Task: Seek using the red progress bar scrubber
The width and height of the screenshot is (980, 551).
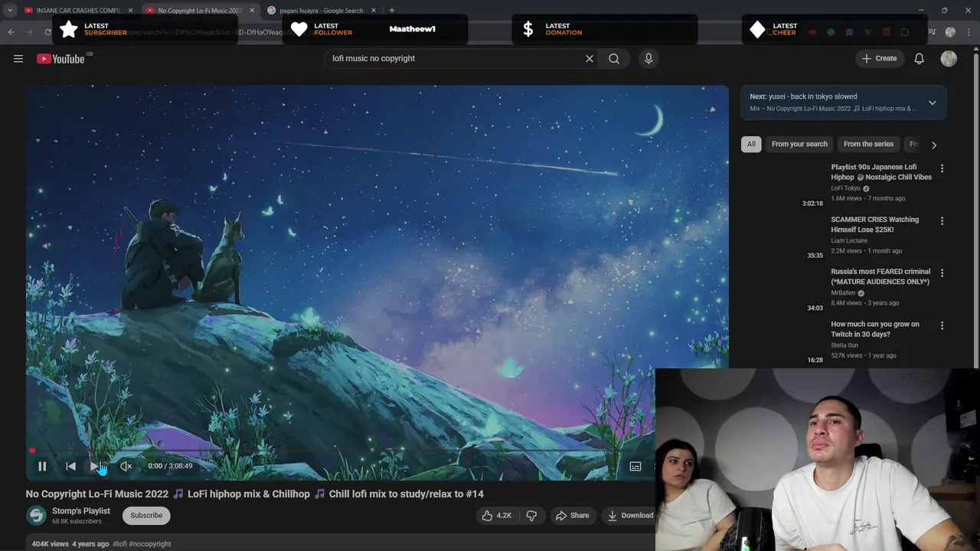Action: pyautogui.click(x=32, y=451)
